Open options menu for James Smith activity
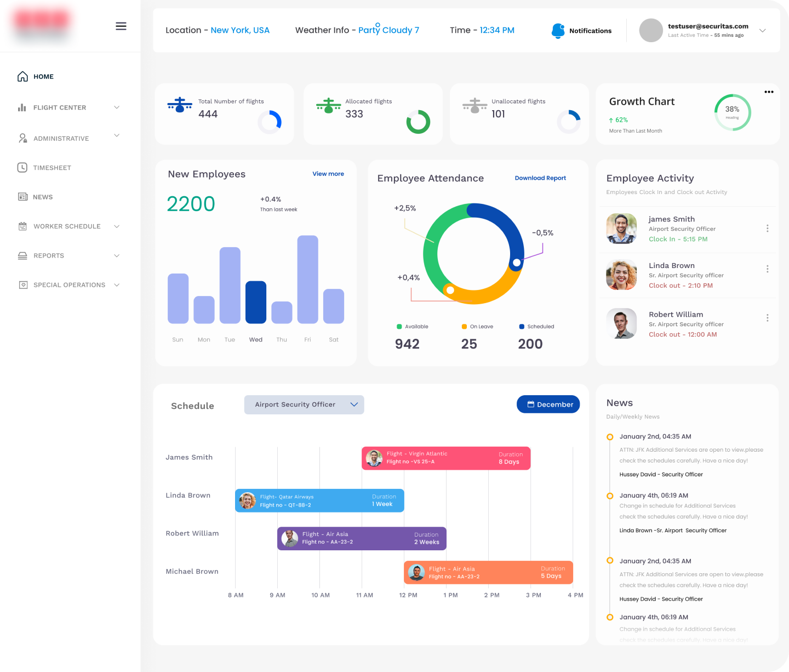The image size is (789, 672). click(x=767, y=229)
